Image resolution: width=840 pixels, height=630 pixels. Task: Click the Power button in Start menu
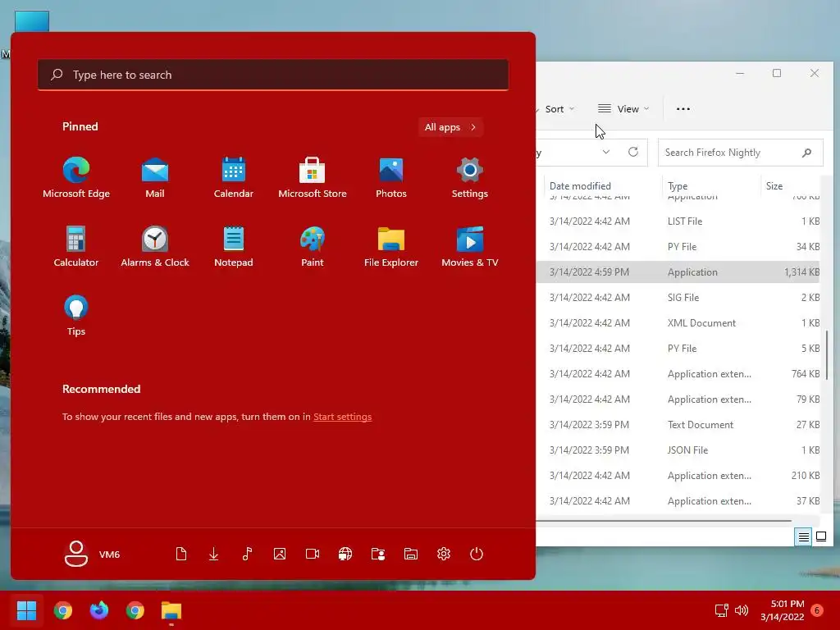click(x=477, y=554)
